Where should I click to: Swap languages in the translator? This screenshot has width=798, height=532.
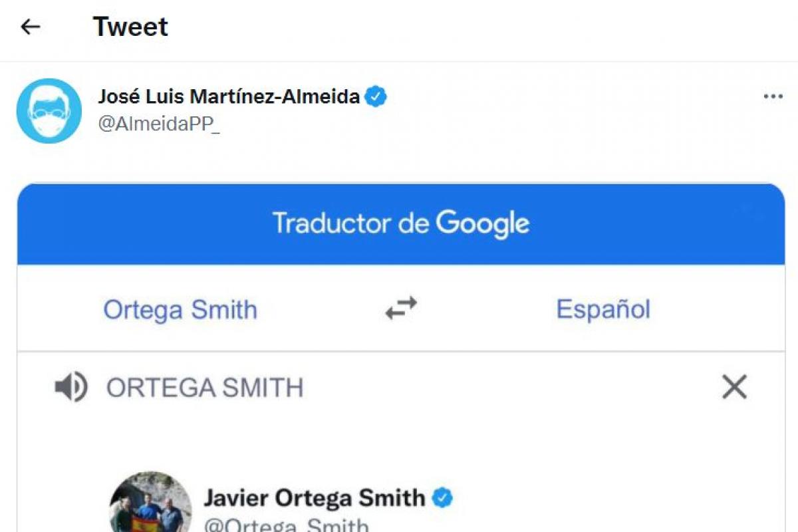click(x=402, y=309)
